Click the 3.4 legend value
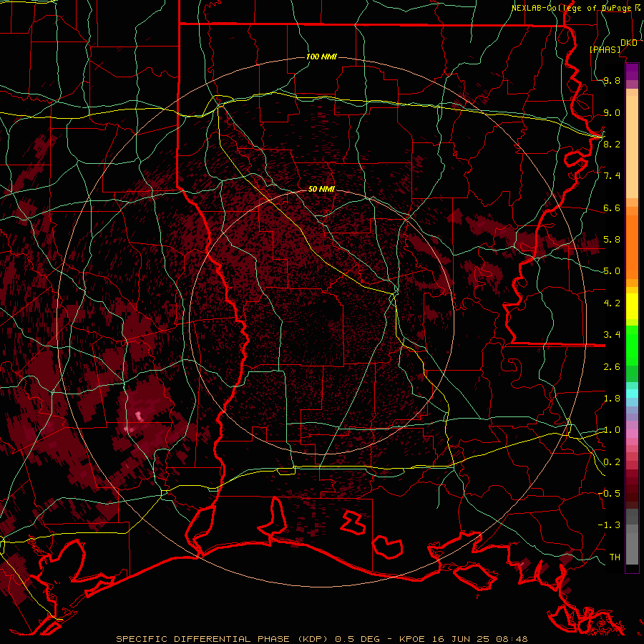 [612, 335]
